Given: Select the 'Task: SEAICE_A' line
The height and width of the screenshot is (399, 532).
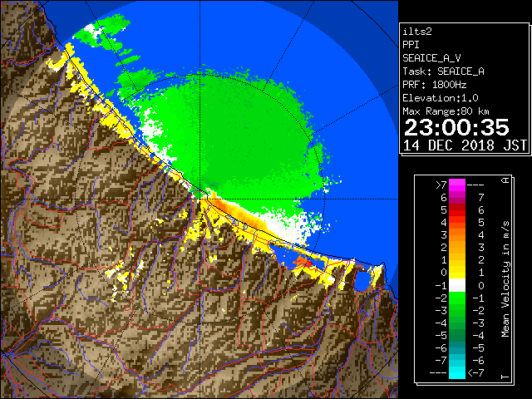Looking at the screenshot, I should coord(443,71).
